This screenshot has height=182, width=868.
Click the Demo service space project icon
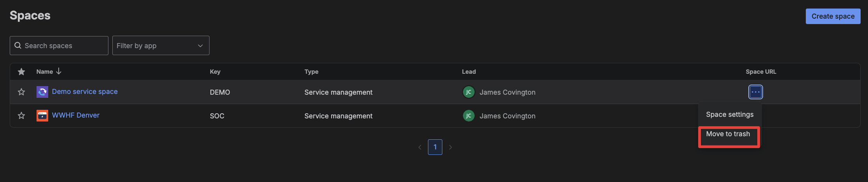coord(42,92)
